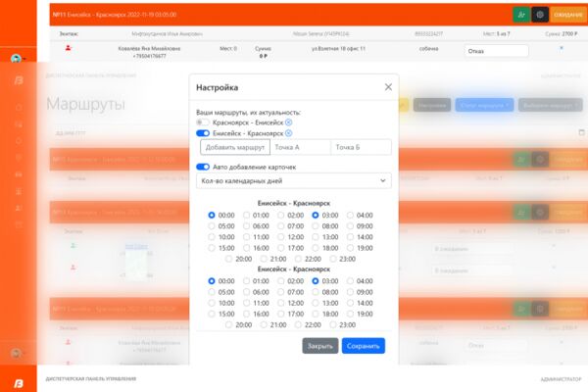The width and height of the screenshot is (588, 392).
Task: Choose 15:00 in the lower time grid
Action: coord(212,314)
